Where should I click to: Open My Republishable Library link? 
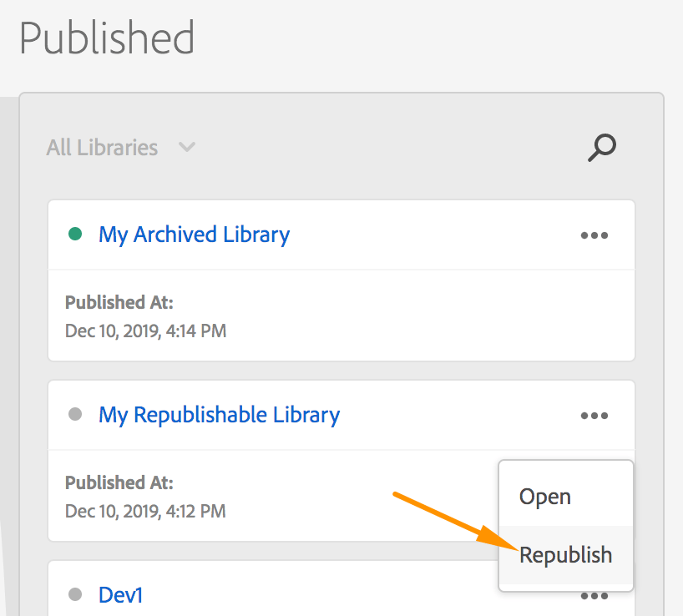click(219, 415)
